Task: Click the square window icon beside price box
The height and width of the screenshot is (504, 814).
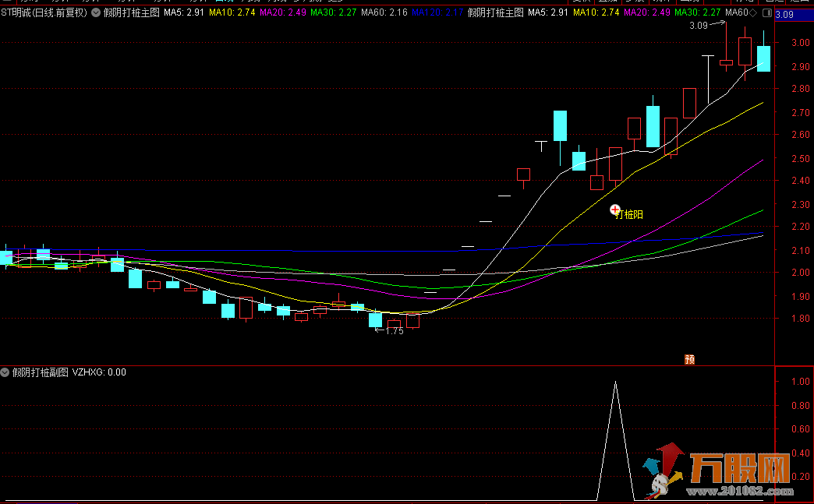Action: 766,13
